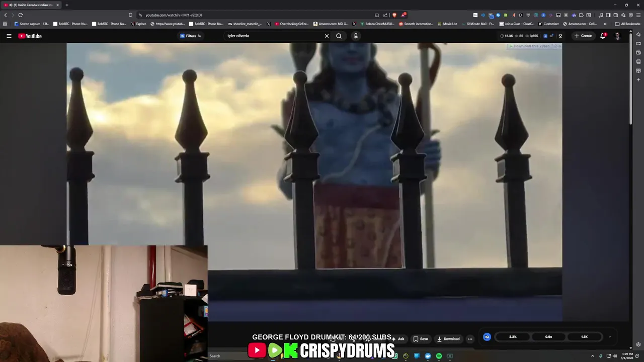644x362 pixels.
Task: Open the share icon in address bar
Action: point(385,15)
